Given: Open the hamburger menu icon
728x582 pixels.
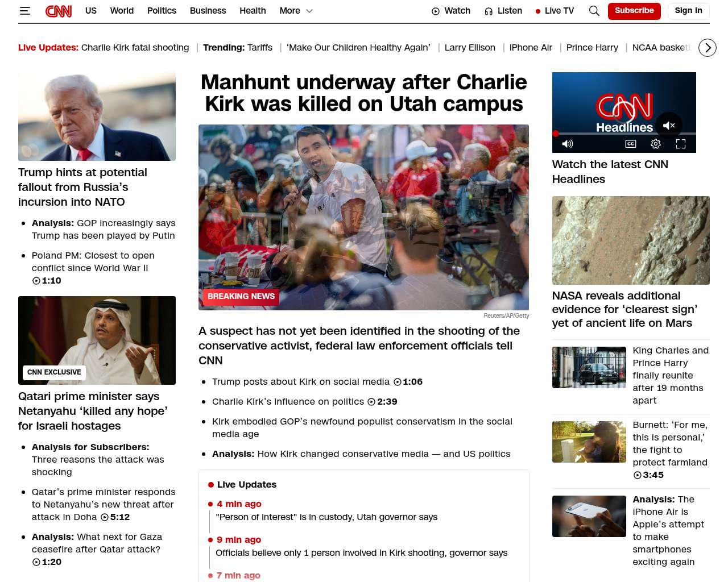Looking at the screenshot, I should click(x=24, y=11).
